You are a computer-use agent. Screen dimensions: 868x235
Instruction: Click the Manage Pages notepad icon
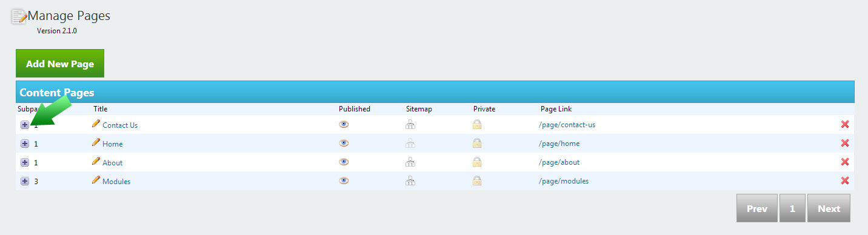pos(19,16)
